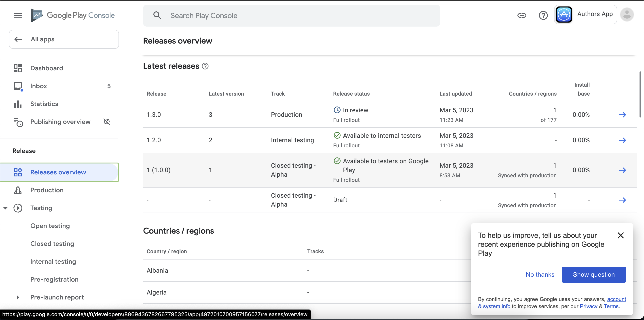The height and width of the screenshot is (320, 644).
Task: Click release cell 1.2.0
Action: (153, 140)
